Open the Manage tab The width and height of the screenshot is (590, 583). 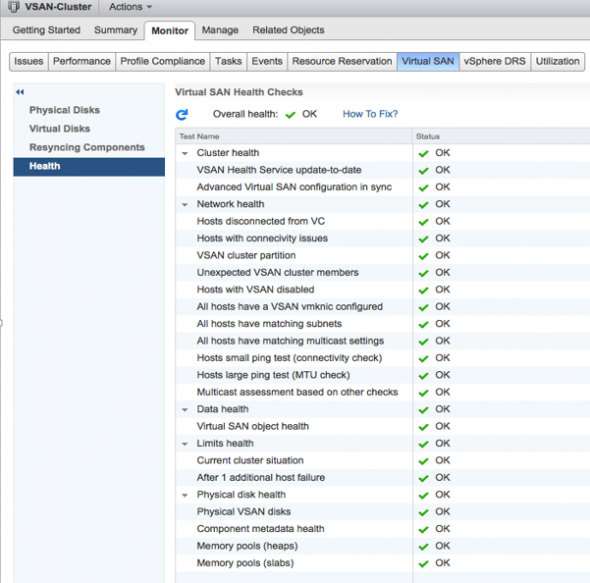pos(220,30)
